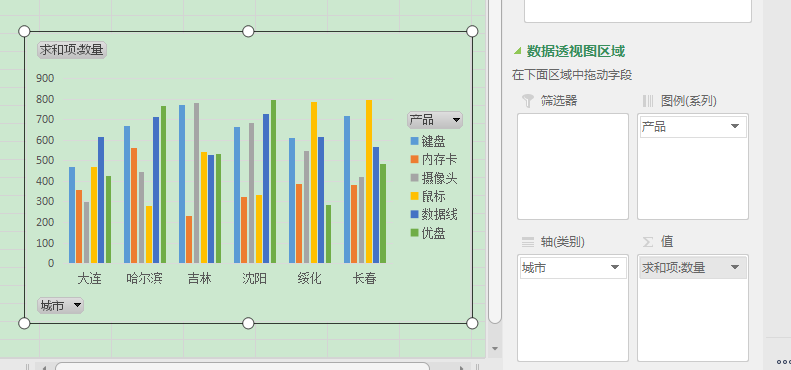Click the 优盘 legend label

tap(433, 233)
